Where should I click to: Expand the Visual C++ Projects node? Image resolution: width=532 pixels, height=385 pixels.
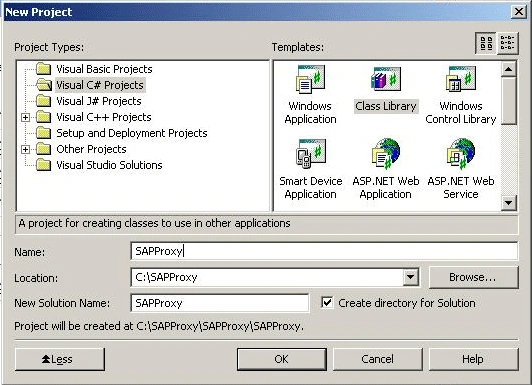pyautogui.click(x=25, y=117)
